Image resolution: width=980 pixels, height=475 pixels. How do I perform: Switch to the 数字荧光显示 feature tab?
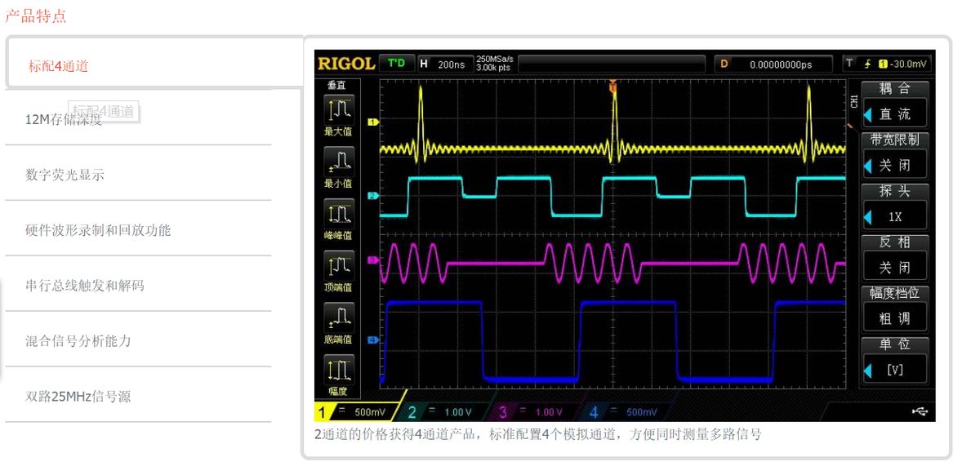coord(65,175)
